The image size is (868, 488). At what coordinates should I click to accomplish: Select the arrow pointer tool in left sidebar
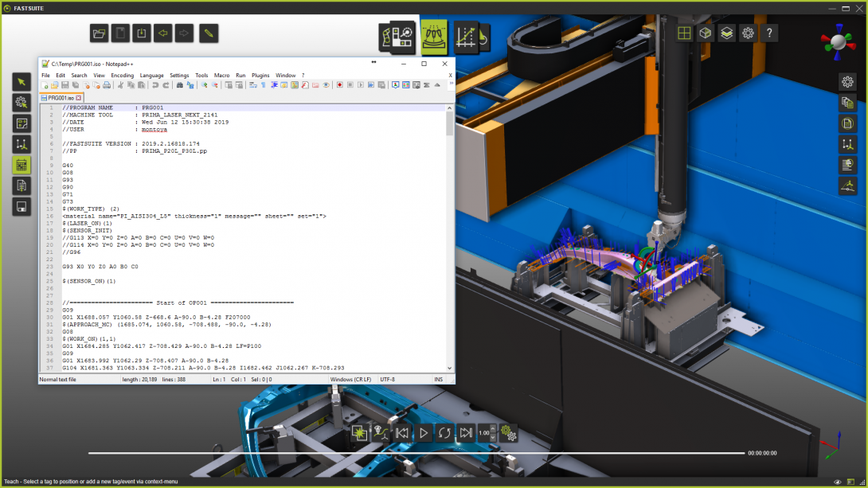point(22,81)
